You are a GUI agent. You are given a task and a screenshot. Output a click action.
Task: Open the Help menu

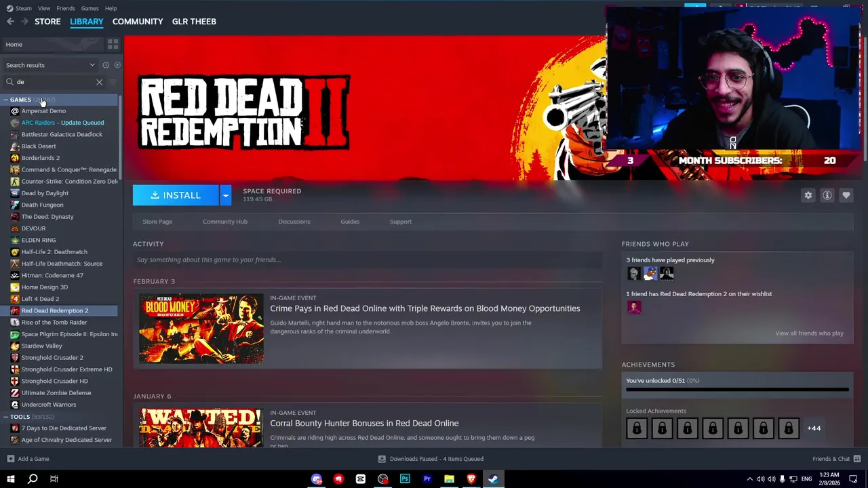pyautogui.click(x=111, y=8)
